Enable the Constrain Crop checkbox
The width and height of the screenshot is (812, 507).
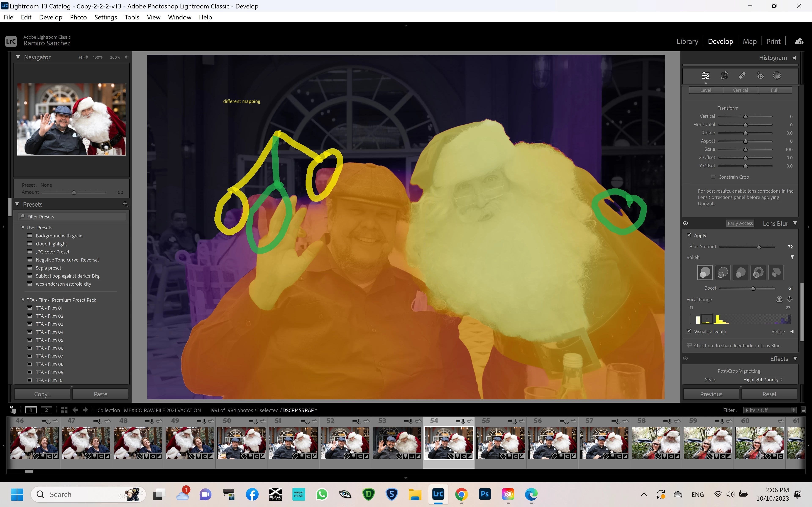(x=713, y=177)
